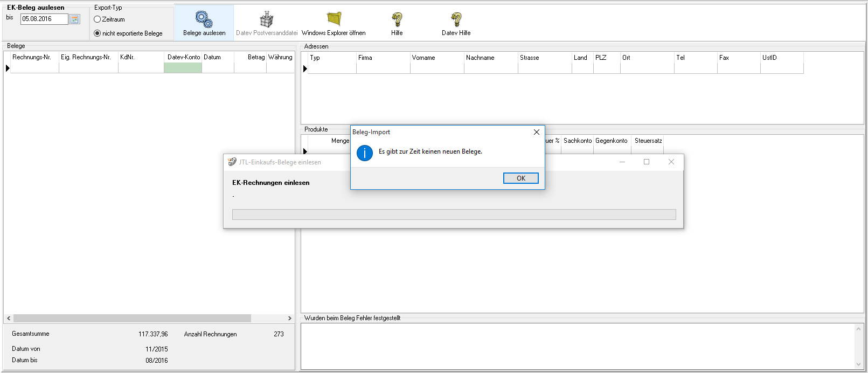
Task: Click the Firma column header in Adressen
Action: click(383, 58)
